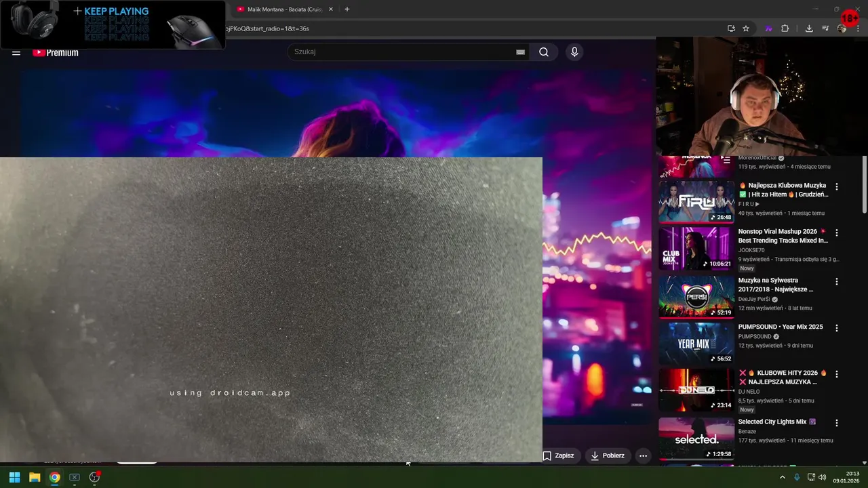Open the YouTube hamburger guide menu

pos(16,52)
